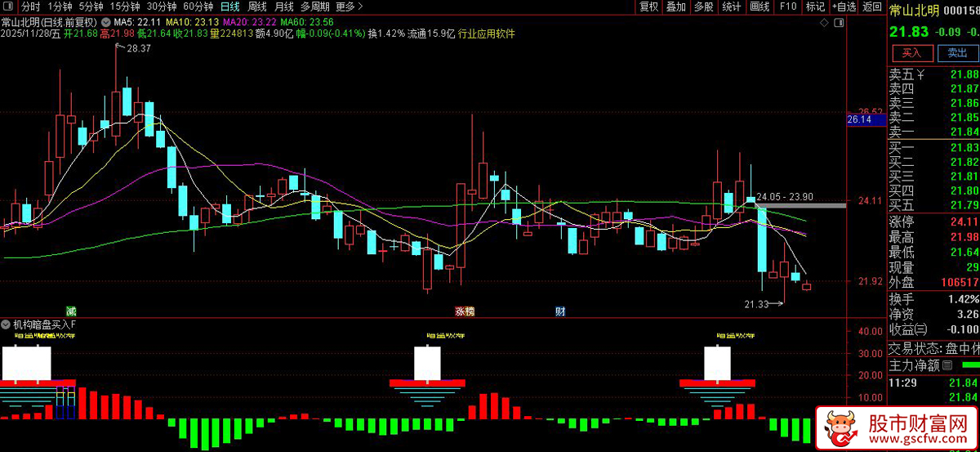Click the 外盘 value 106517

pyautogui.click(x=960, y=282)
